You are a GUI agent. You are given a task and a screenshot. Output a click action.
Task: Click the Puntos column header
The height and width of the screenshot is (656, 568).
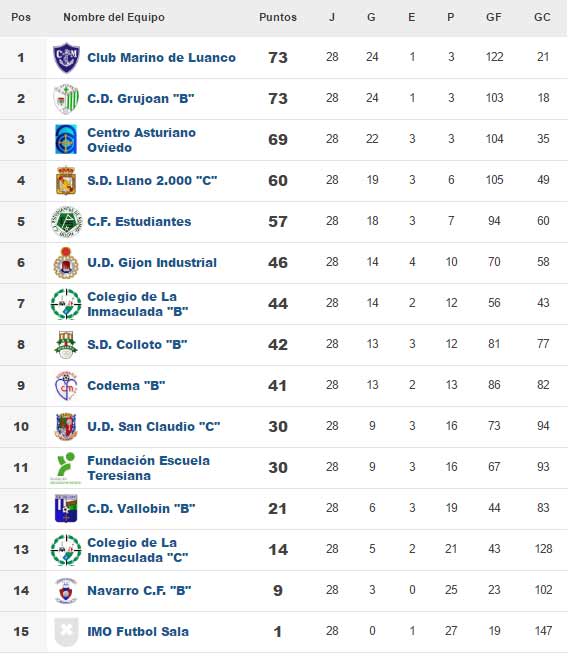pyautogui.click(x=278, y=17)
